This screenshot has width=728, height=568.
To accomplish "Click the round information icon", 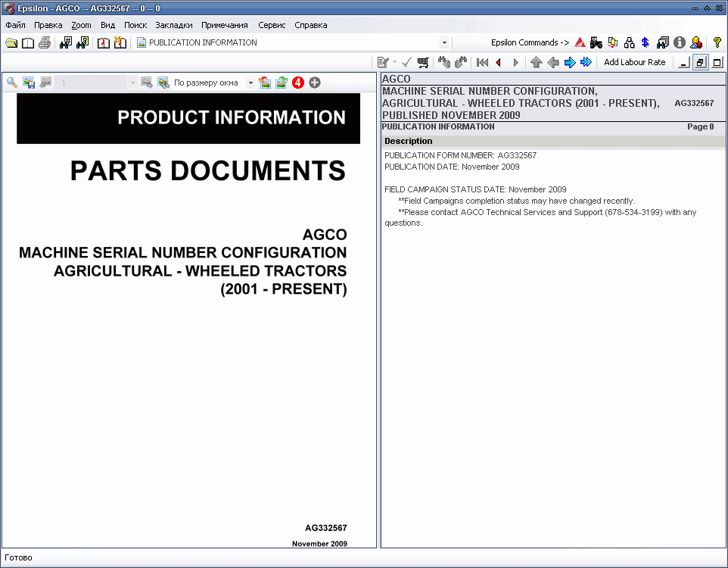I will (680, 43).
